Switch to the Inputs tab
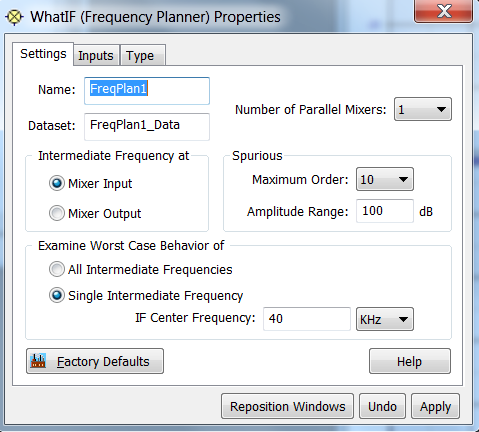Screen dimensions: 479x432 [x=96, y=55]
